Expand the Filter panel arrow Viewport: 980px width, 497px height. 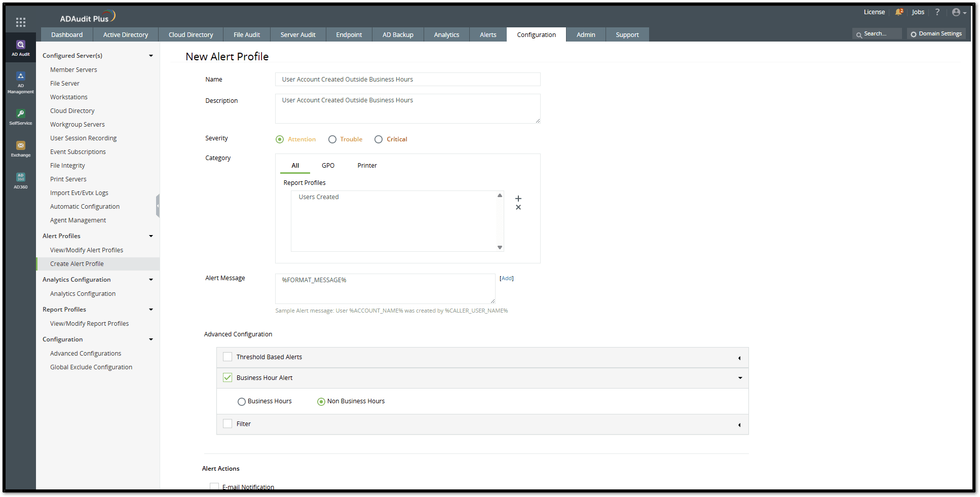pos(739,425)
